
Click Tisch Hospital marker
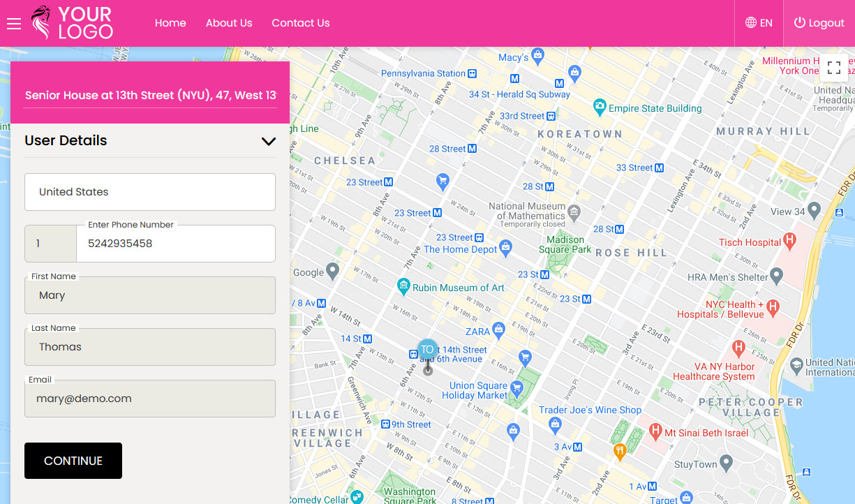click(x=790, y=241)
